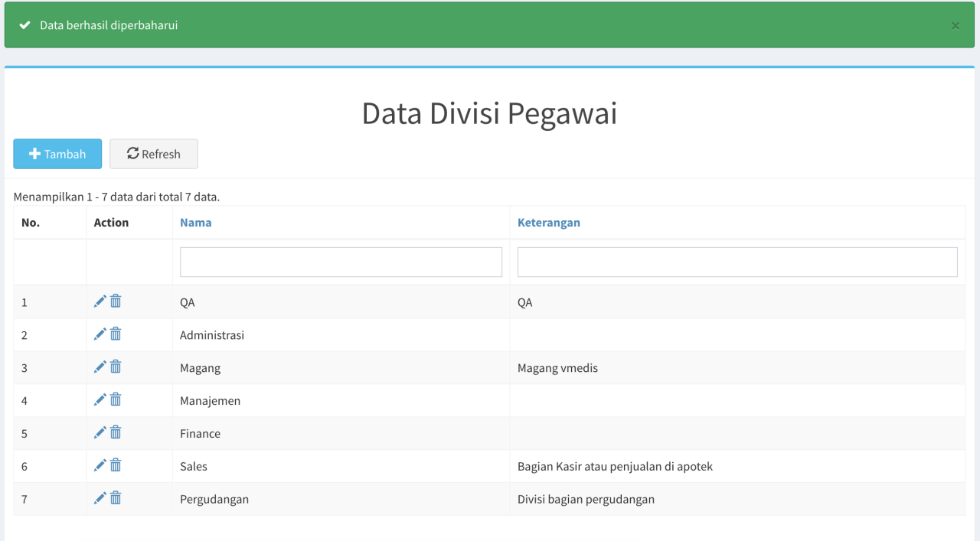Dismiss the success notification banner
This screenshot has height=541, width=980.
click(955, 25)
